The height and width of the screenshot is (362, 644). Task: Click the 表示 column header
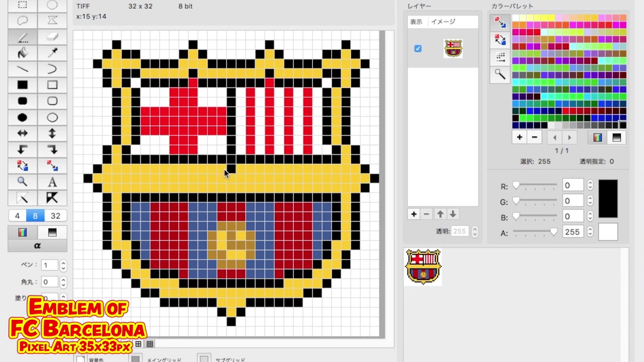click(x=417, y=22)
